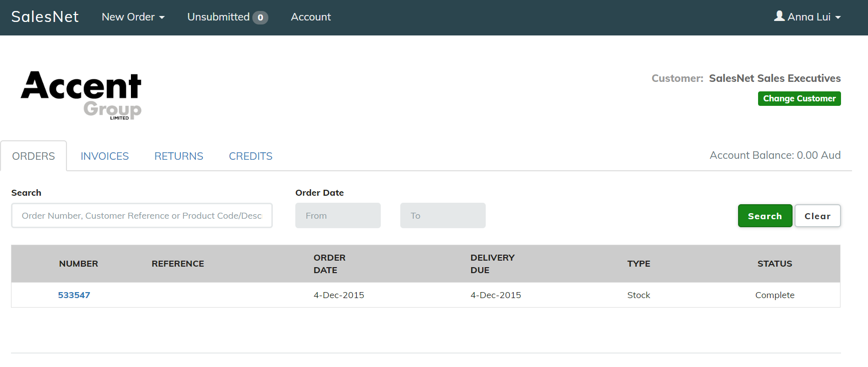Click the SalesNet brand logo text
Image resolution: width=868 pixels, height=367 pixels.
pyautogui.click(x=45, y=17)
